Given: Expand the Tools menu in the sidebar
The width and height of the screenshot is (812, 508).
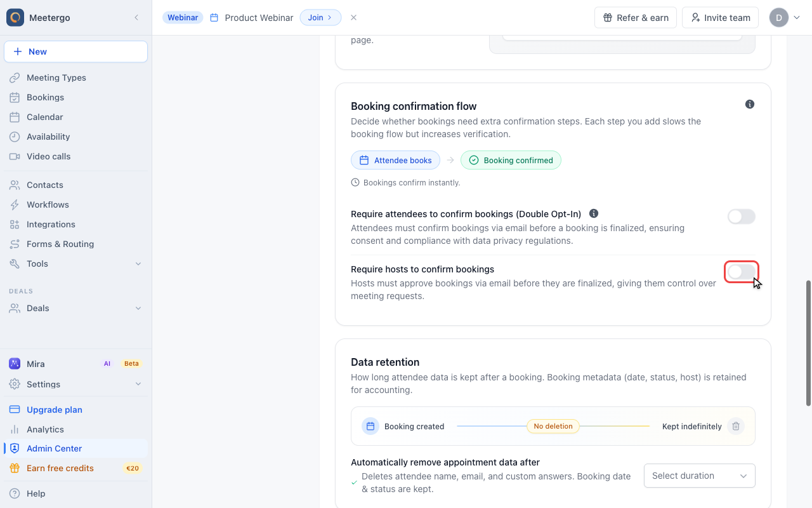Looking at the screenshot, I should pos(75,264).
